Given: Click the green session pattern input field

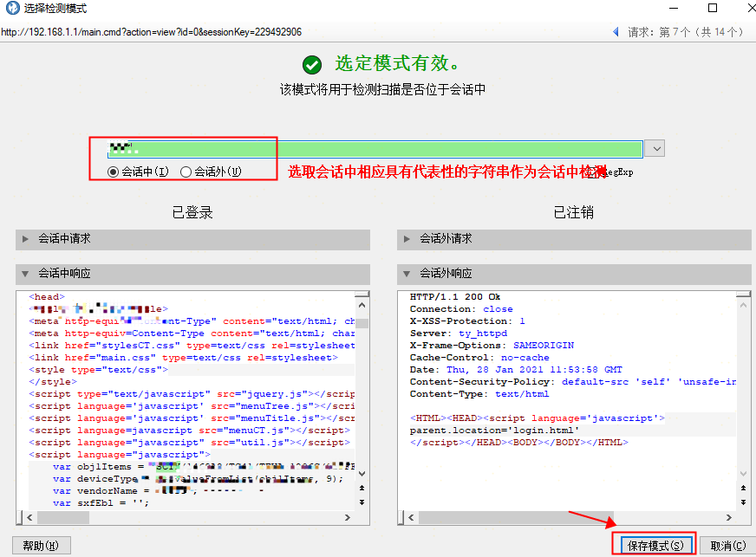Looking at the screenshot, I should [x=375, y=149].
